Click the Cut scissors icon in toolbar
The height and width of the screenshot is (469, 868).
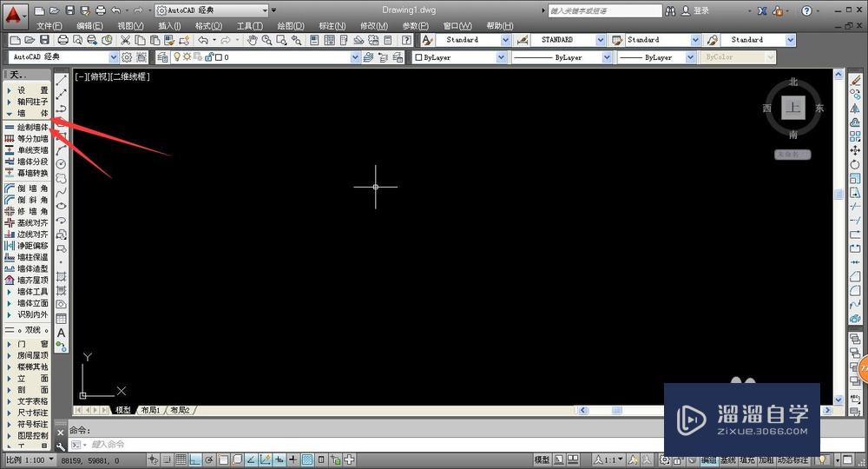(x=126, y=40)
